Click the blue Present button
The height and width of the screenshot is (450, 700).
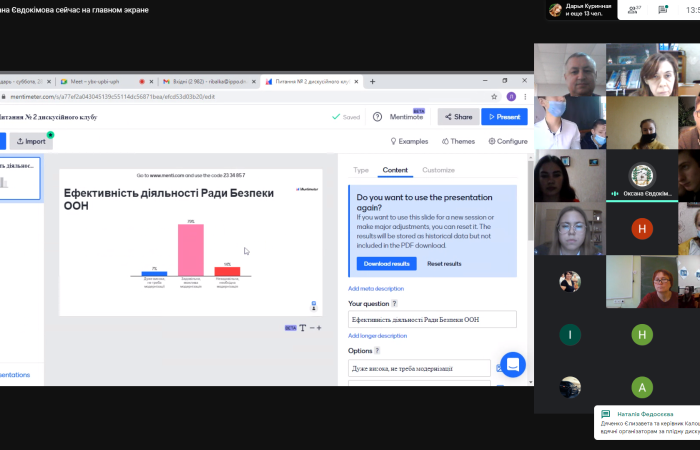[504, 117]
